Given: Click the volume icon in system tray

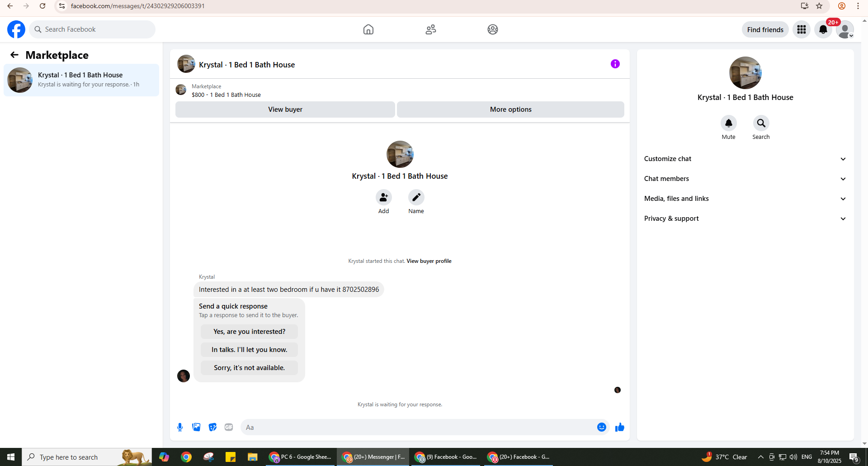Looking at the screenshot, I should [793, 457].
